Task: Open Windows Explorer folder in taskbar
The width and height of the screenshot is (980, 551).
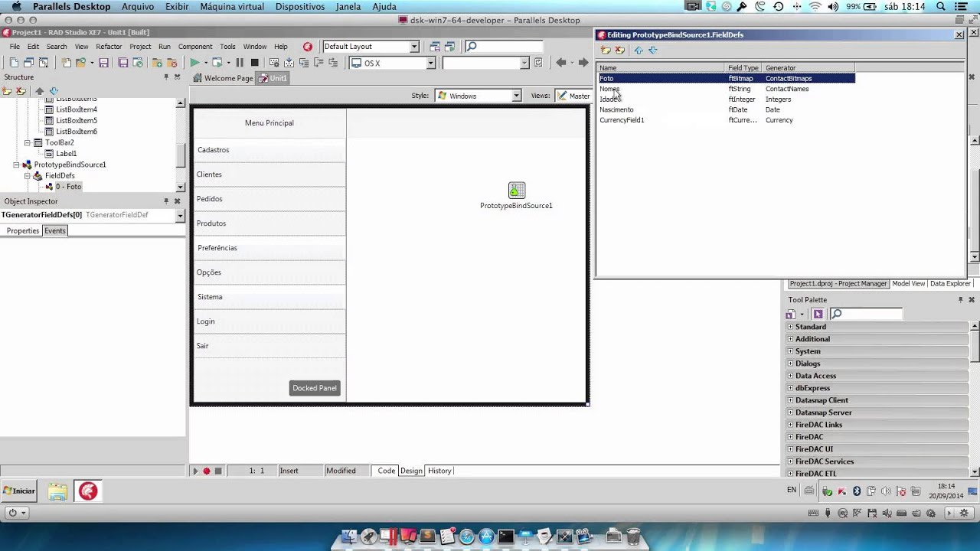Action: [57, 491]
